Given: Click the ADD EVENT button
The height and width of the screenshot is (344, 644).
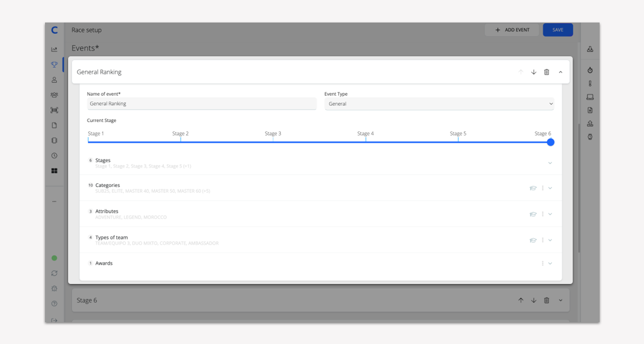Looking at the screenshot, I should (x=511, y=30).
